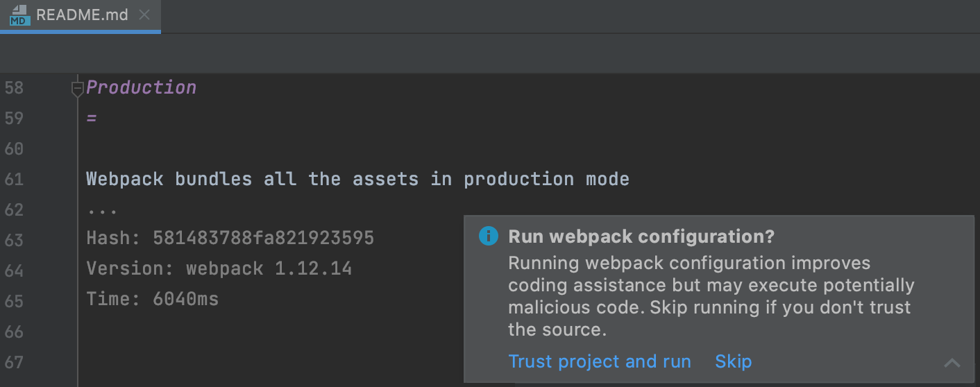Skip running the webpack configuration
Viewport: 980px width, 387px height.
(733, 361)
